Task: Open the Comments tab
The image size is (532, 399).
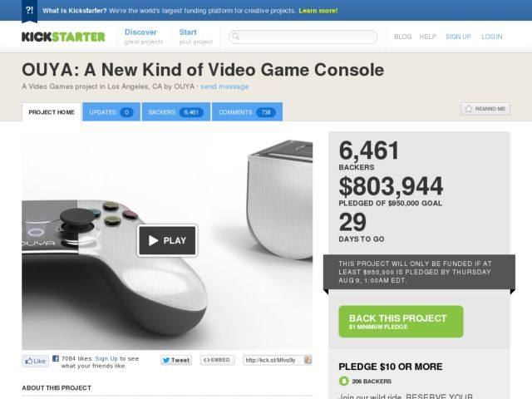Action: tap(247, 112)
